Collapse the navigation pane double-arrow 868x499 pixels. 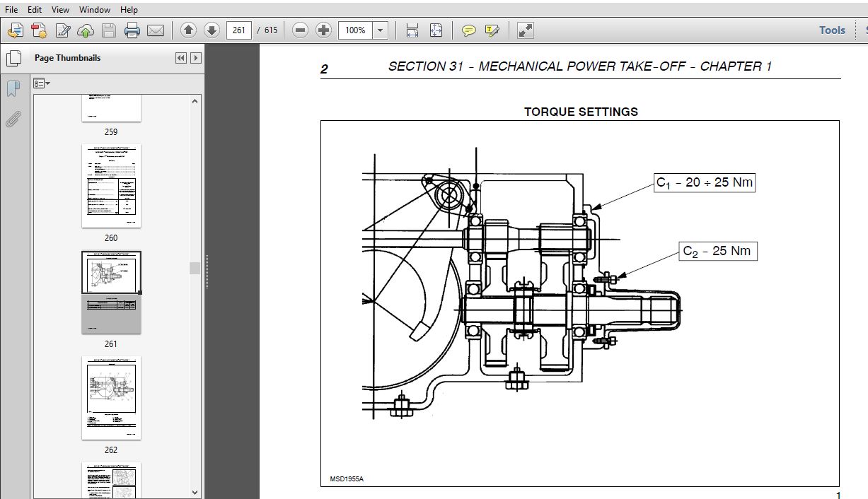tap(181, 58)
